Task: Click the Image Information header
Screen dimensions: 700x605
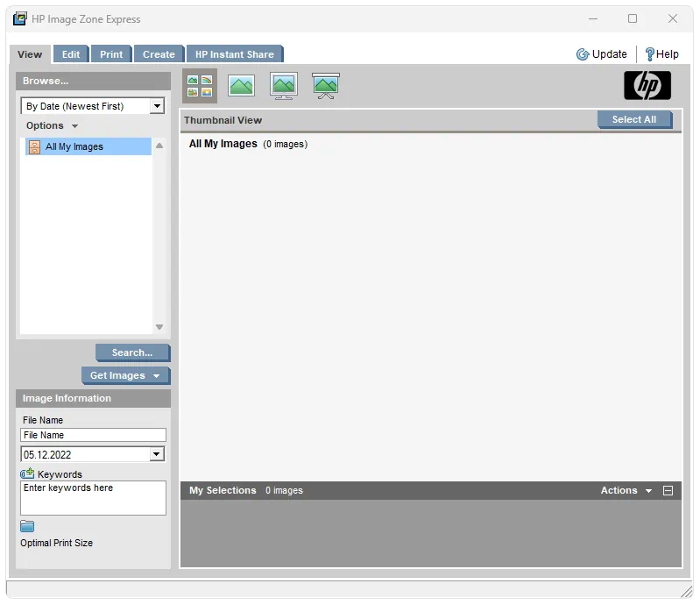Action: coord(93,399)
